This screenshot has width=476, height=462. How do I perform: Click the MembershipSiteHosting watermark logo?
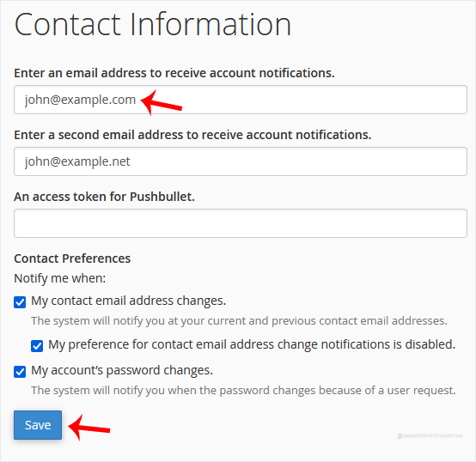coord(430,436)
